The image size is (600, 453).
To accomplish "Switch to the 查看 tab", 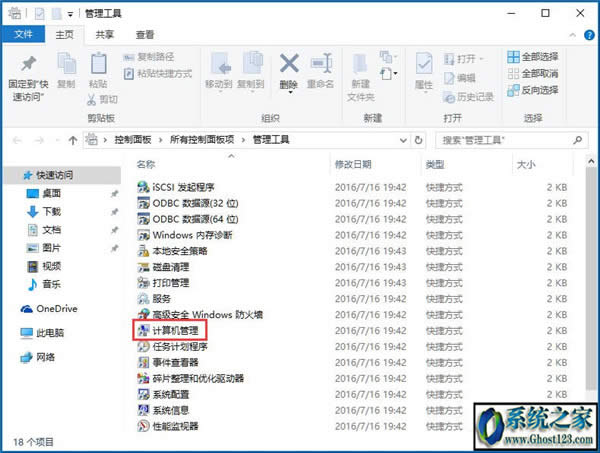I will point(145,33).
